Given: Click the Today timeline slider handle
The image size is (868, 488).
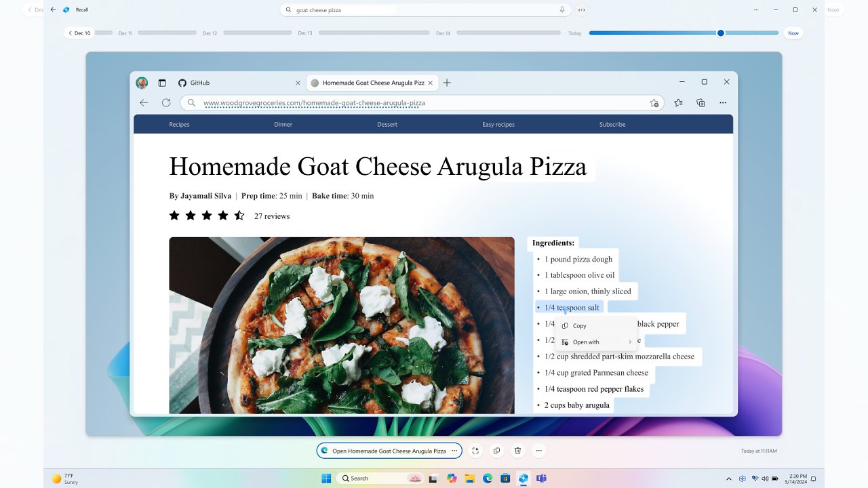Looking at the screenshot, I should click(721, 33).
